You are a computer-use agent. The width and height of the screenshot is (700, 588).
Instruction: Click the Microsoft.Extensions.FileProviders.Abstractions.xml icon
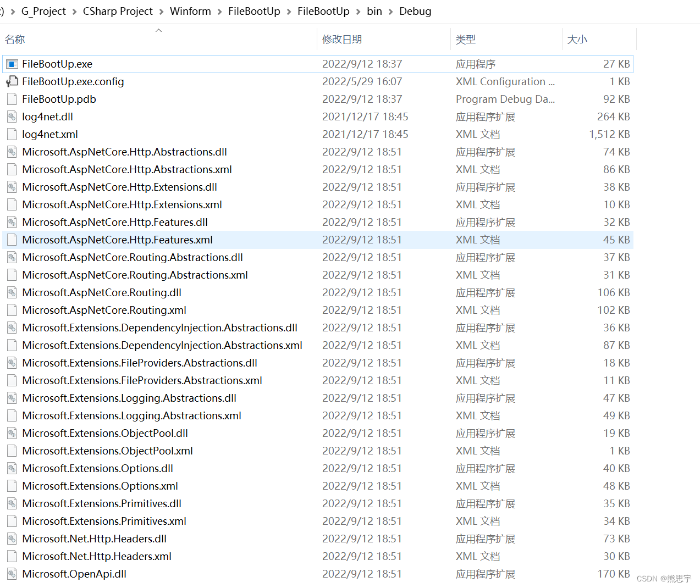[x=12, y=381]
